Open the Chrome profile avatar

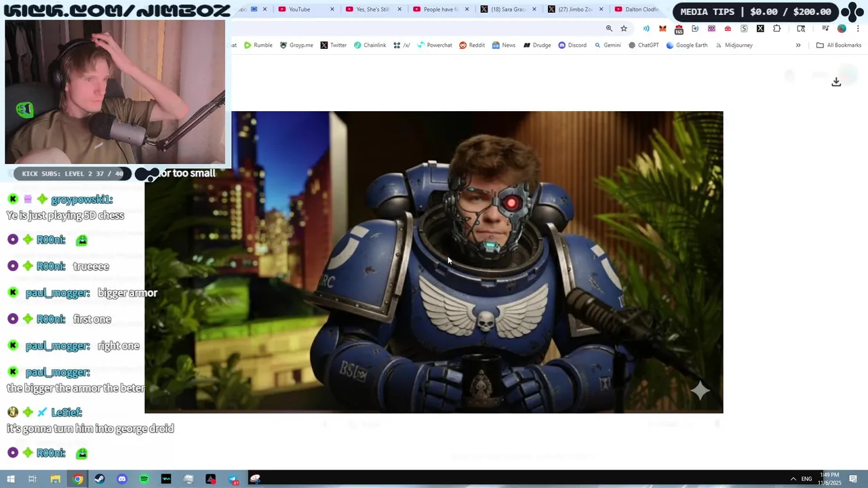[x=842, y=28]
